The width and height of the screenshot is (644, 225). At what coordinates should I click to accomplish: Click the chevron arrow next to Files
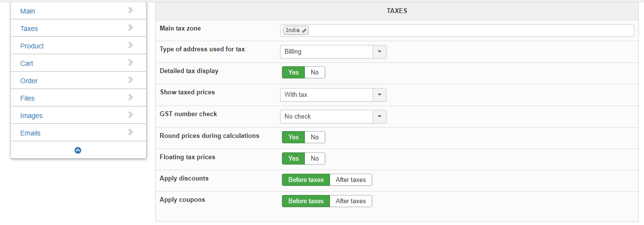point(131,97)
